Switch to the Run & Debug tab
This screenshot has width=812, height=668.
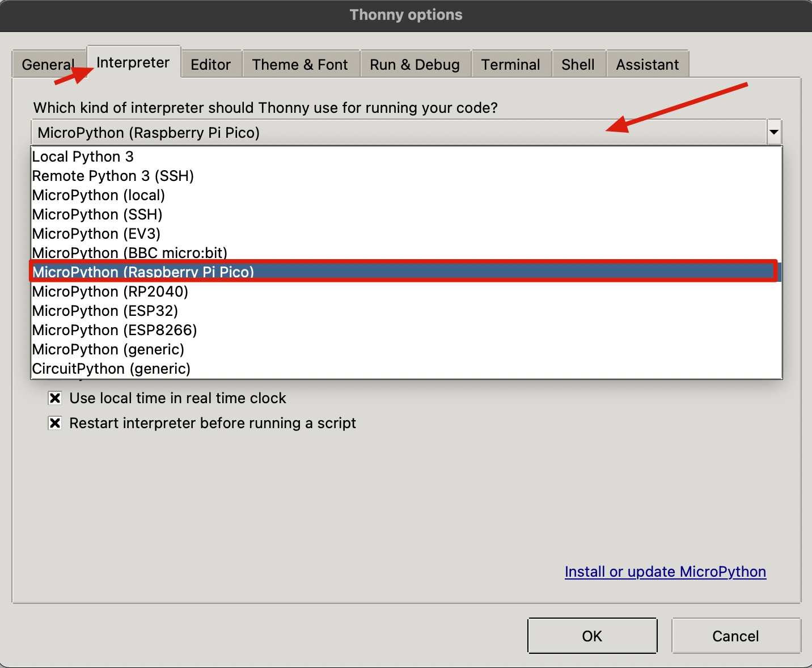coord(415,65)
